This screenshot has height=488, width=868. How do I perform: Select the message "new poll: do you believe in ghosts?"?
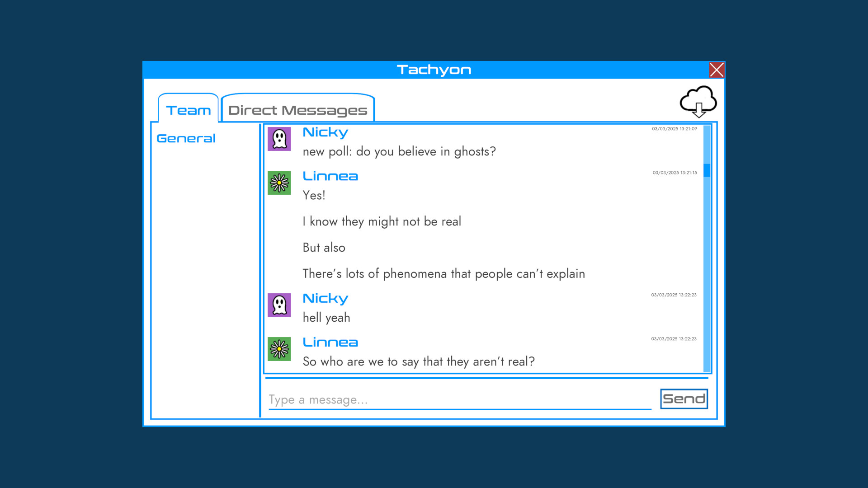coord(399,152)
